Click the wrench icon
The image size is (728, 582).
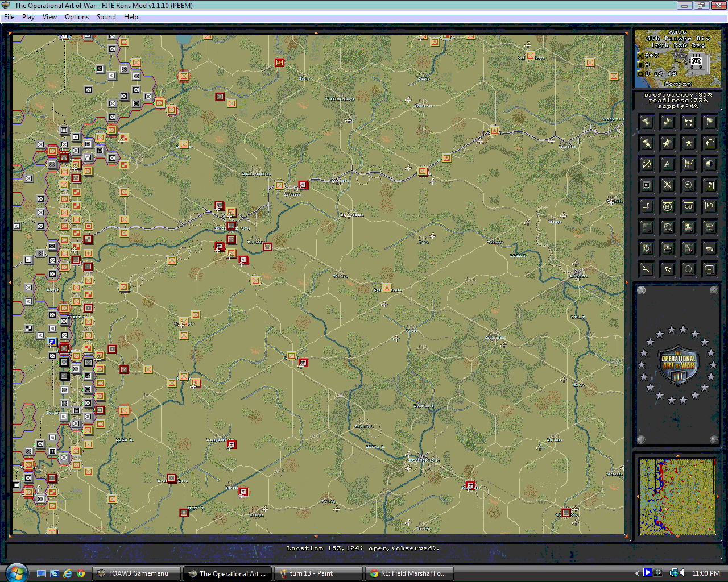pos(689,248)
